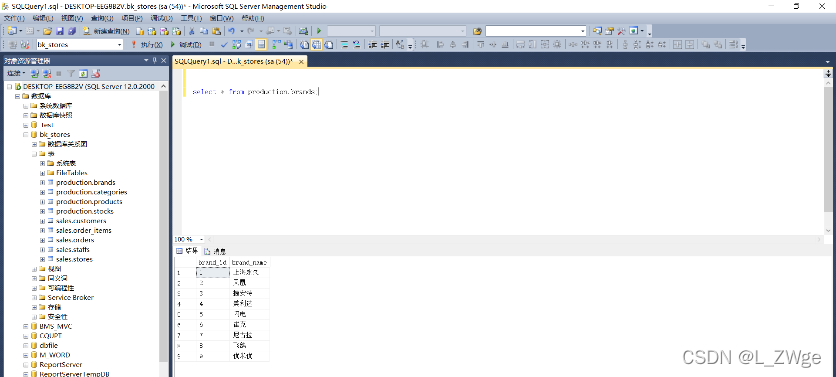Expand the production.brands table node

pyautogui.click(x=42, y=182)
